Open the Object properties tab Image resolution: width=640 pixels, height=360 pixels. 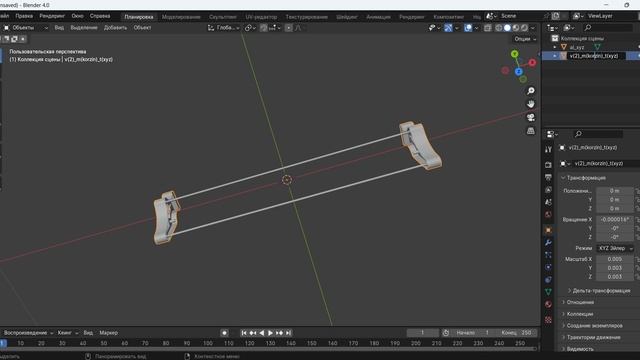coord(548,230)
